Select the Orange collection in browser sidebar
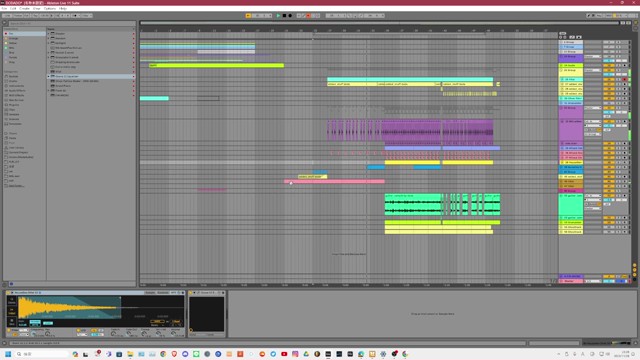Image resolution: width=640 pixels, height=360 pixels. pos(13,38)
